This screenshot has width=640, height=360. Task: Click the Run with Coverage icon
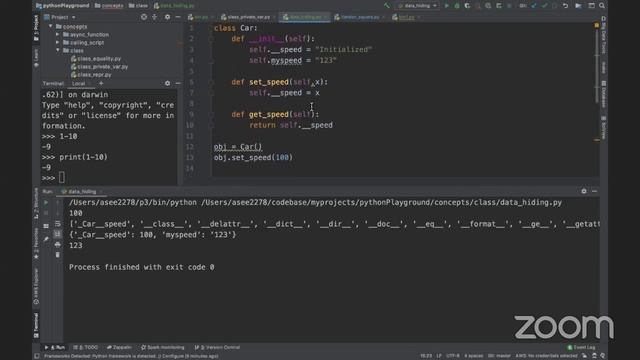pyautogui.click(x=467, y=6)
